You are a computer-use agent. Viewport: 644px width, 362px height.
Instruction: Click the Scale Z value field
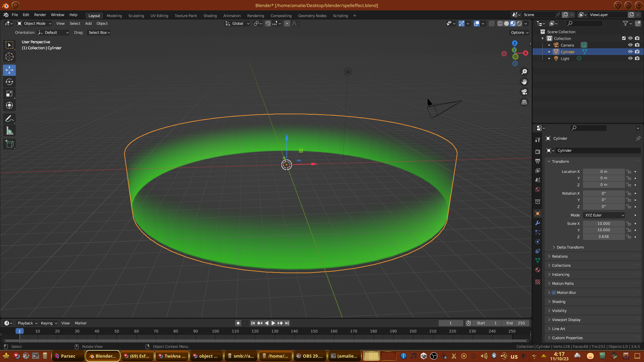[603, 237]
